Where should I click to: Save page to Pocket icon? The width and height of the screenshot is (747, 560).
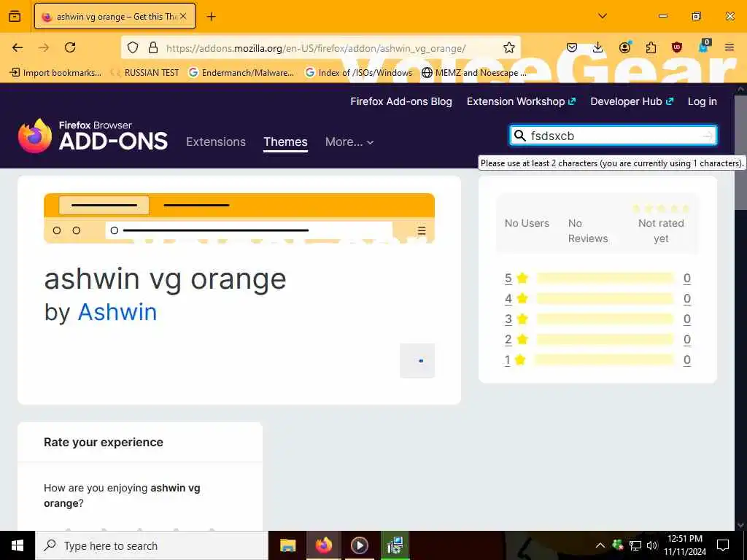click(x=572, y=47)
